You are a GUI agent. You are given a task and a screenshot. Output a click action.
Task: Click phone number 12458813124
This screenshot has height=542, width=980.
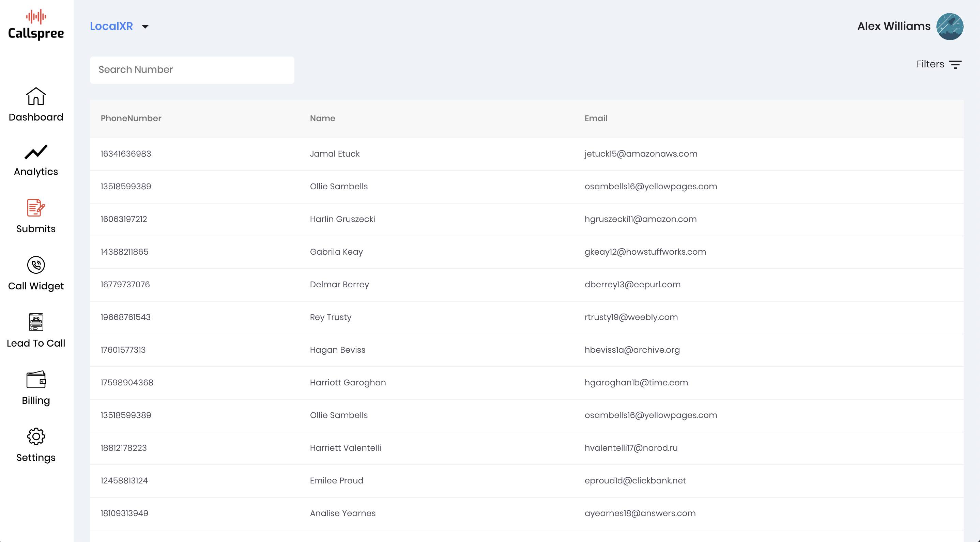point(124,480)
